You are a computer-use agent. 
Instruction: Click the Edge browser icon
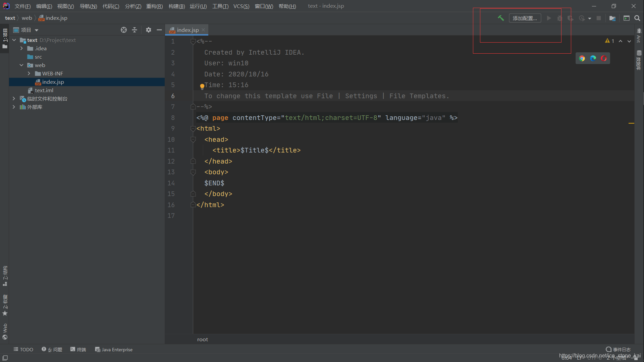tap(593, 58)
